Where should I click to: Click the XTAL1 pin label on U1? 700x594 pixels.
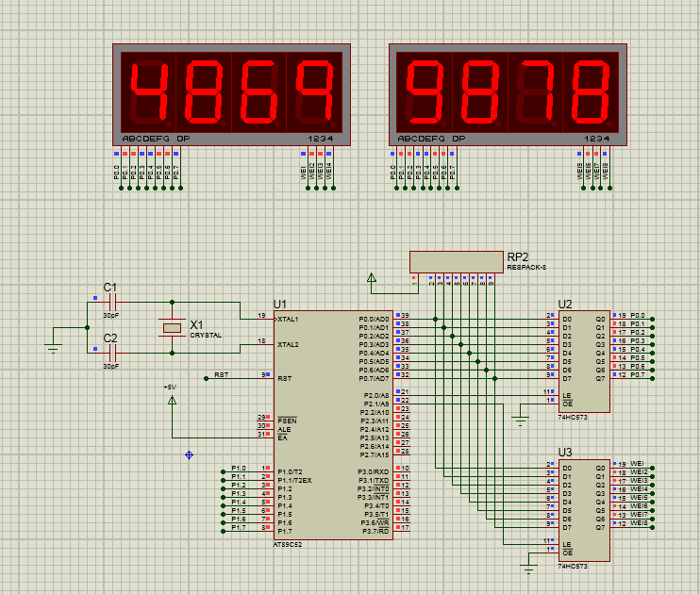[288, 320]
